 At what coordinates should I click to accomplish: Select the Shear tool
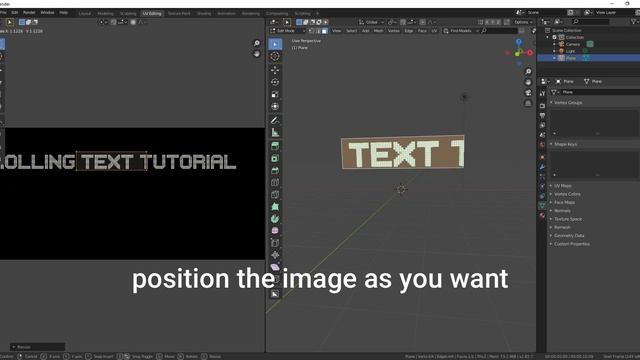[x=275, y=267]
